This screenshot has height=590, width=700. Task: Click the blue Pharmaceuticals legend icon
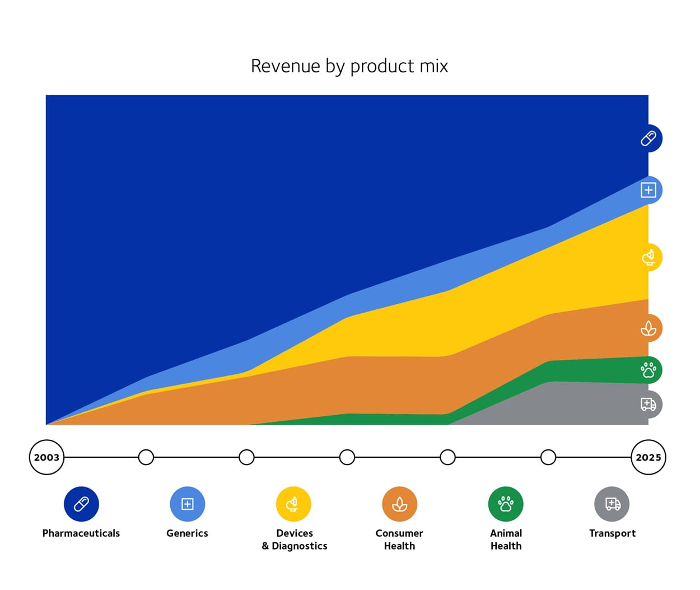[x=81, y=503]
